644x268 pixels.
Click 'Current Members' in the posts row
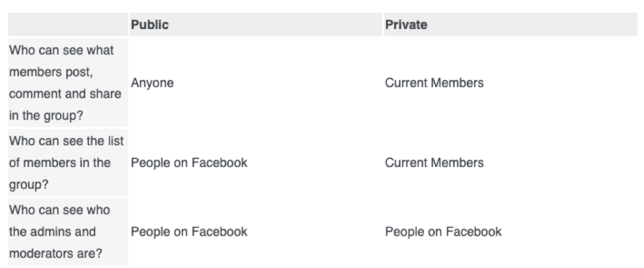coord(434,83)
